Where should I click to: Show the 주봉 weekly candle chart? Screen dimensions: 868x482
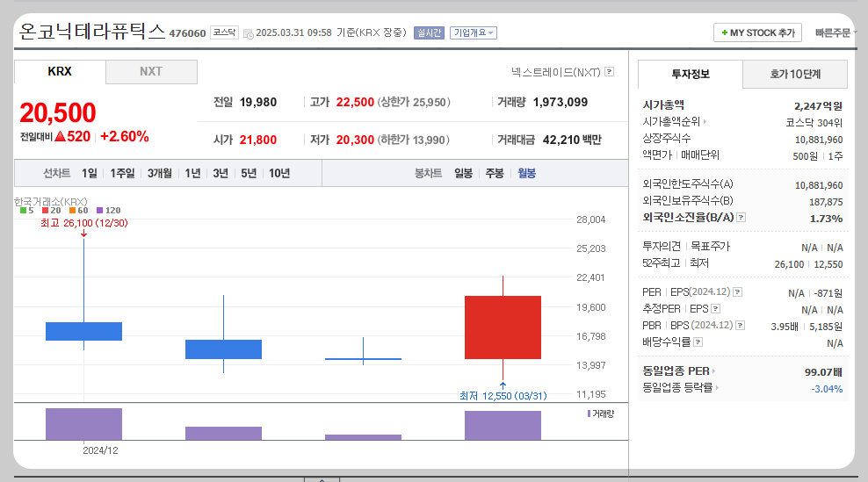pos(495,174)
